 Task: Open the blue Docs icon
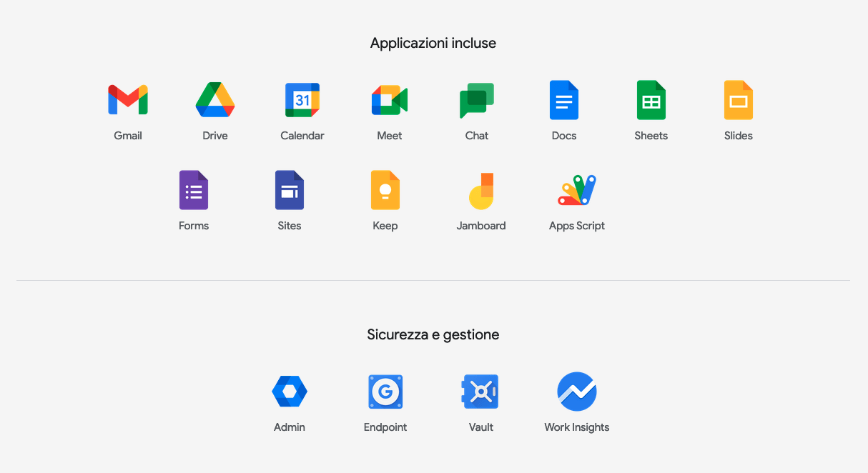coord(564,100)
